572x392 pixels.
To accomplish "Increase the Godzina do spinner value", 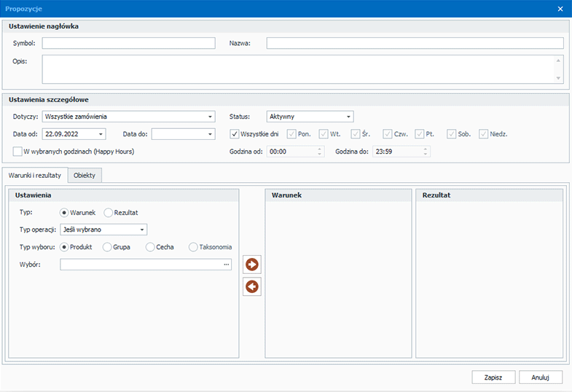I will 426,149.
